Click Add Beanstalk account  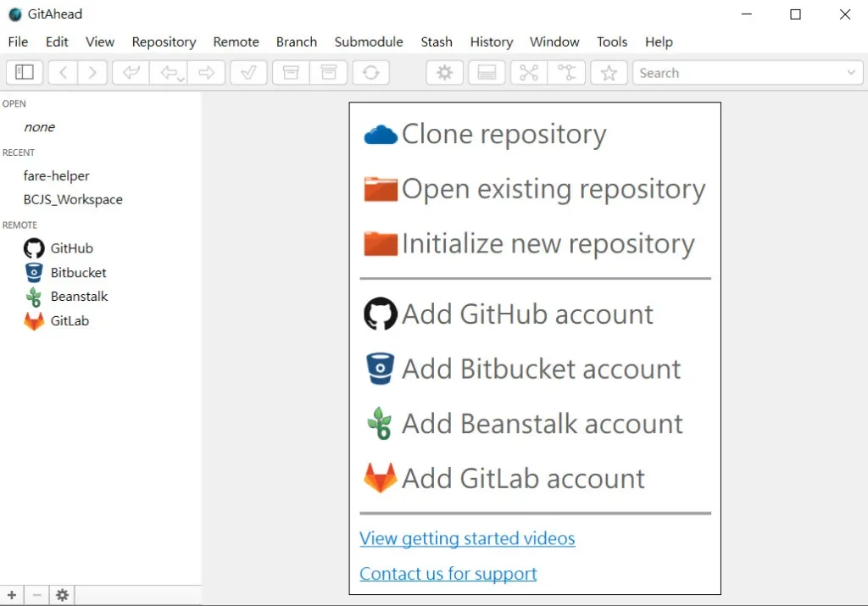click(524, 424)
